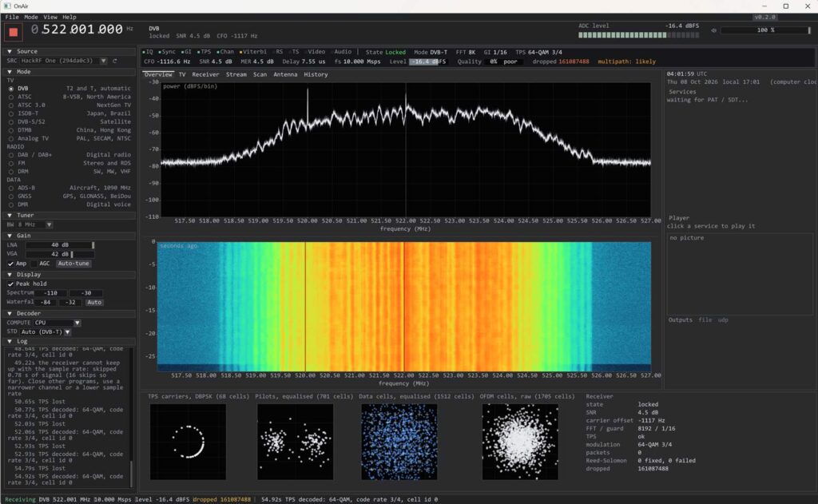Viewport: 818px width, 504px height.
Task: Enable the AGC checkbox
Action: pyautogui.click(x=35, y=264)
